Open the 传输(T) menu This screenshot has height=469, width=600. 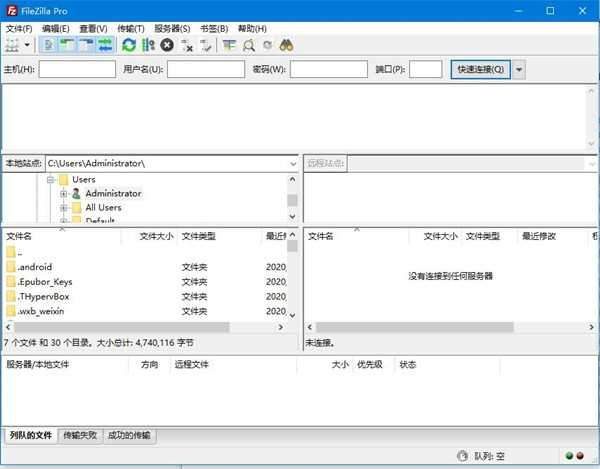pos(131,29)
